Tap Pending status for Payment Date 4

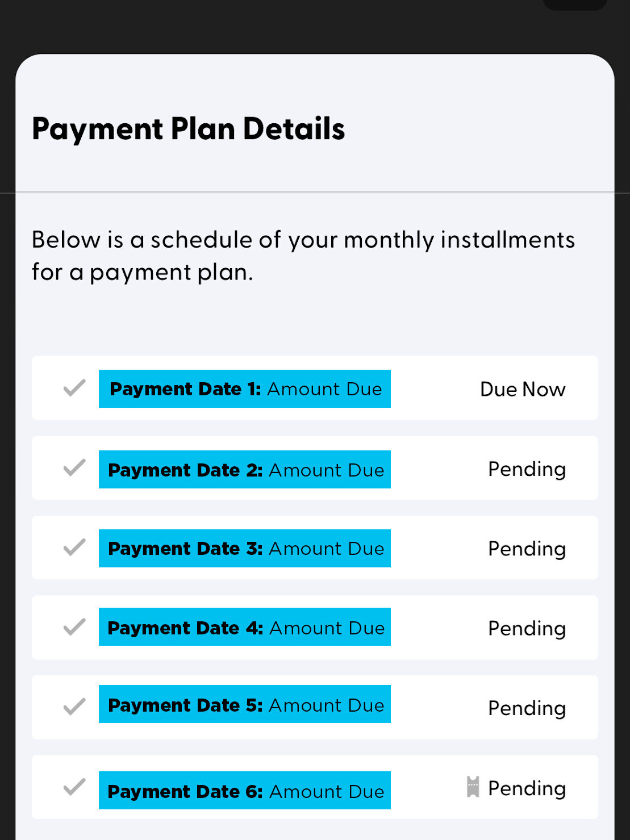click(x=527, y=629)
